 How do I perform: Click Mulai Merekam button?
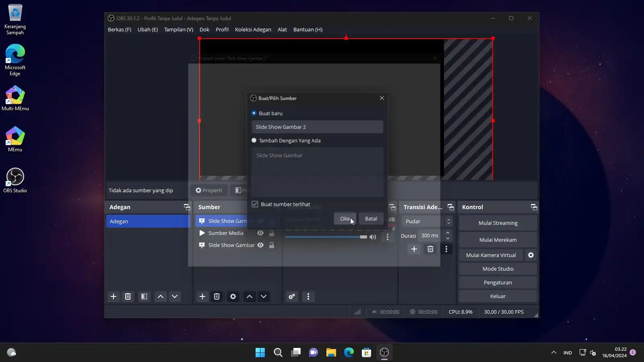(498, 240)
